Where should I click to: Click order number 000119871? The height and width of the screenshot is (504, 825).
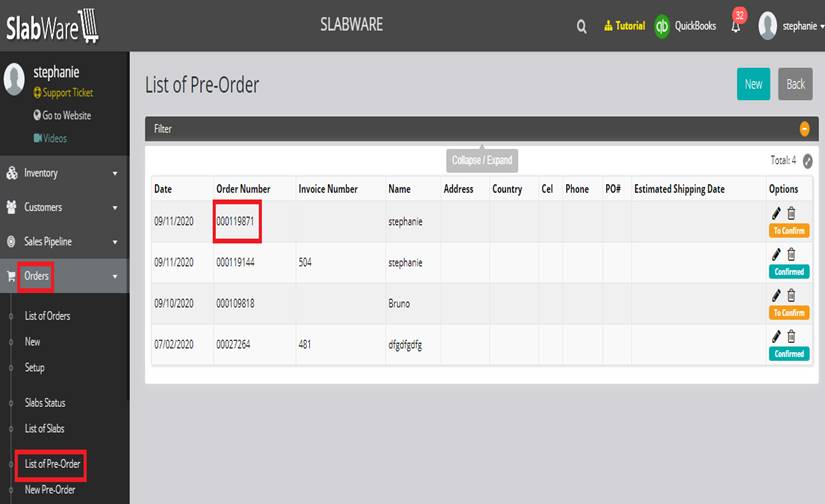[x=235, y=221]
